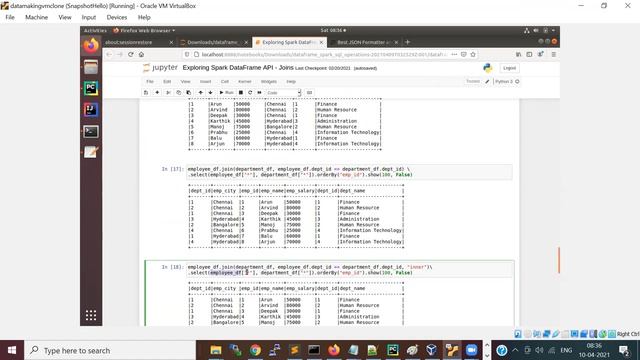Open VirtualBox Devices menu

click(x=117, y=17)
